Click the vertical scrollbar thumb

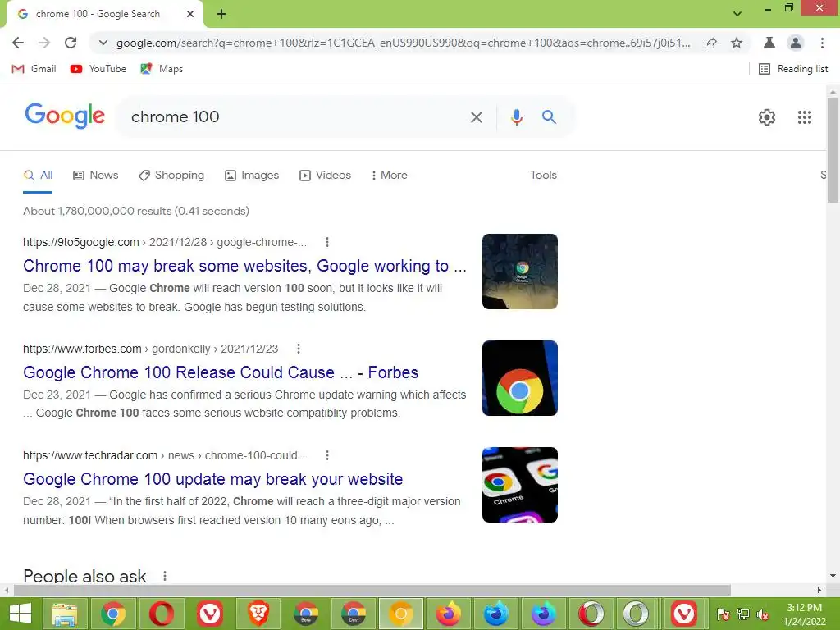point(833,150)
